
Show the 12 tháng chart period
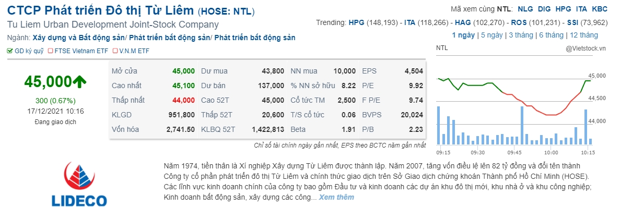tap(584, 35)
